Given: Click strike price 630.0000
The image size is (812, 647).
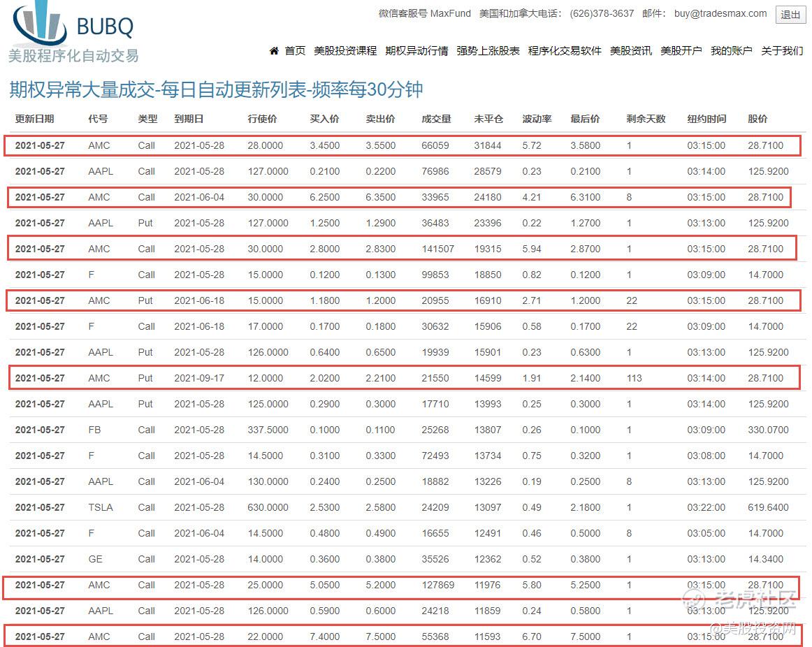Looking at the screenshot, I should (x=268, y=507).
